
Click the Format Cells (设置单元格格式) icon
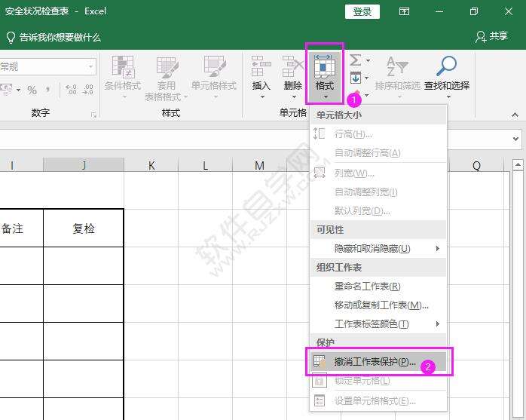(x=320, y=400)
